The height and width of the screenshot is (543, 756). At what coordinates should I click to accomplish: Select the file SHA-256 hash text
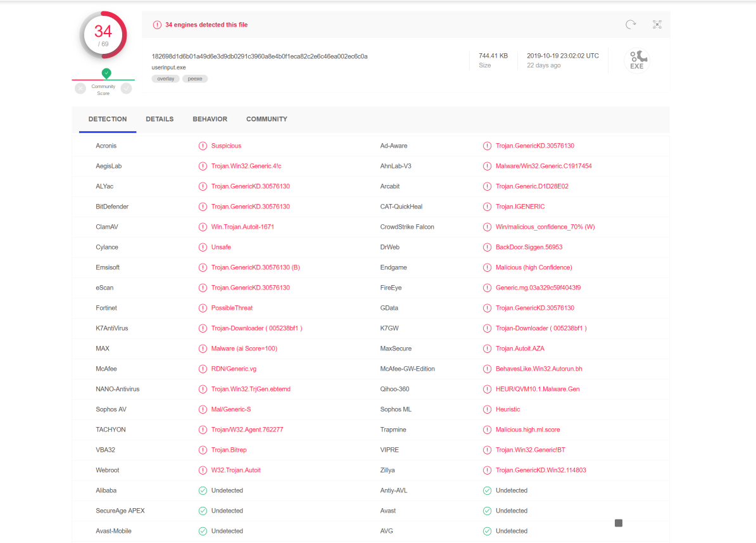[x=260, y=56]
